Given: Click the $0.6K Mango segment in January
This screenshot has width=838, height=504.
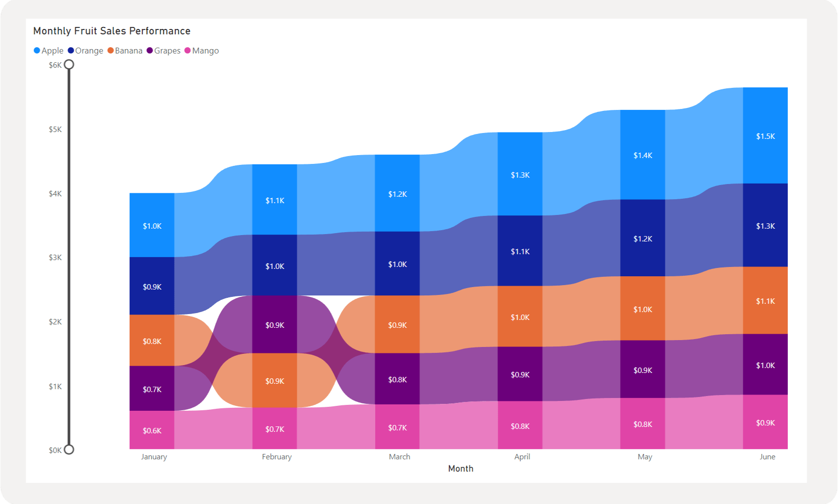Looking at the screenshot, I should [153, 429].
